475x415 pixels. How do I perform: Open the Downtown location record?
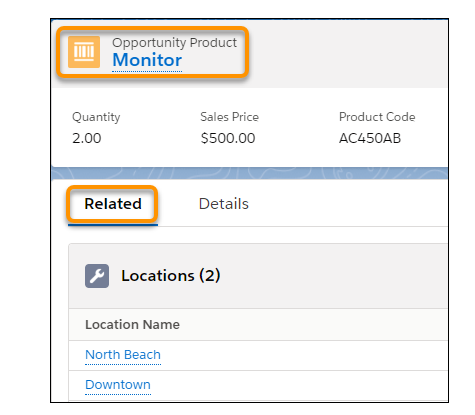118,385
